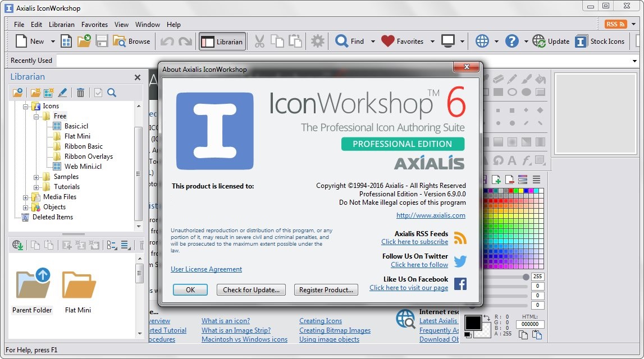Image resolution: width=644 pixels, height=359 pixels.
Task: Click the Librarian new folder star icon
Action: [36, 93]
